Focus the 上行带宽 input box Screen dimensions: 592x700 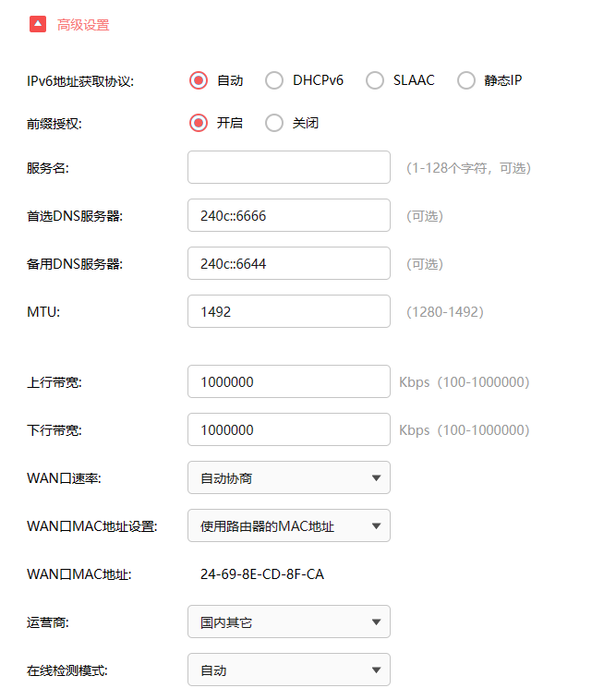(288, 381)
